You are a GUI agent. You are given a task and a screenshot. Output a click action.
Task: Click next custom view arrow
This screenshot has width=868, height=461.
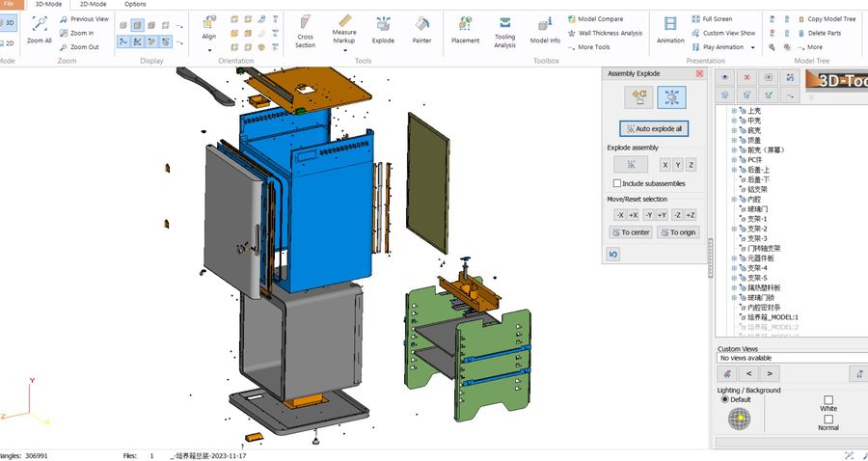pos(770,373)
